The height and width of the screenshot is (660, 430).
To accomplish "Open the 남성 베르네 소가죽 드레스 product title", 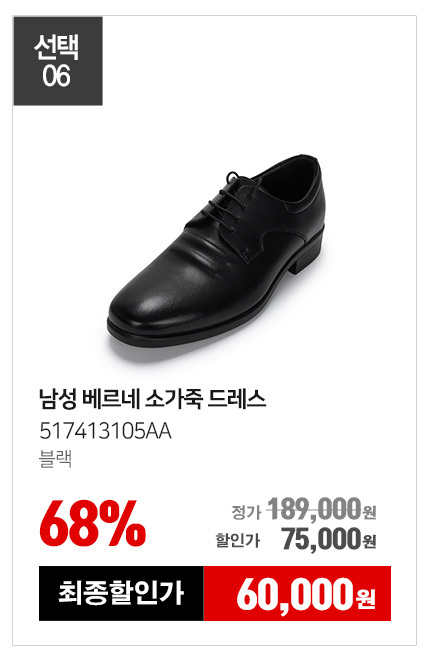I will [x=152, y=399].
